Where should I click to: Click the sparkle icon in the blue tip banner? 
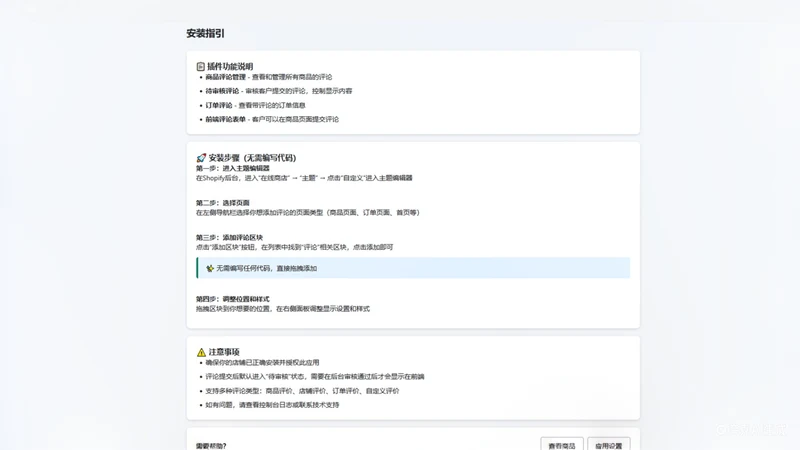(210, 268)
